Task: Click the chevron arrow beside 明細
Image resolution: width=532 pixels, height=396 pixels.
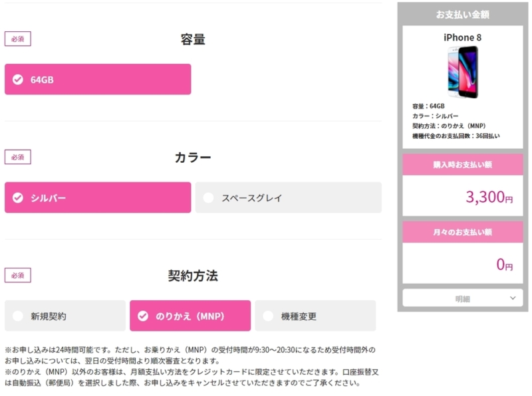Action: click(x=513, y=298)
